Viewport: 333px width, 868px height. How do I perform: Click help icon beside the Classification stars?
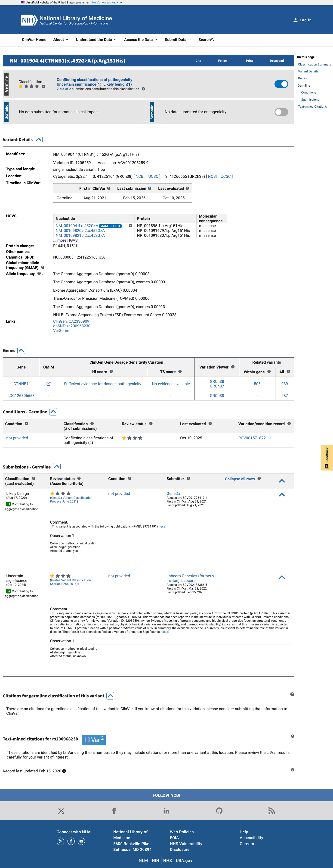[43, 87]
